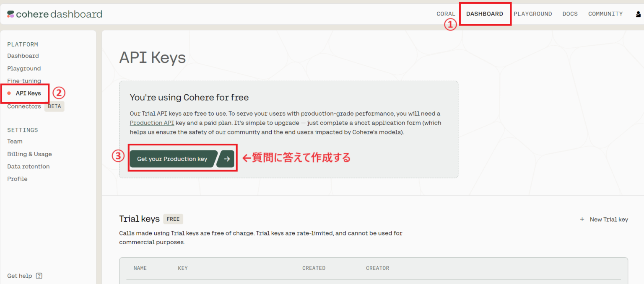644x284 pixels.
Task: Open Team settings
Action: [15, 141]
